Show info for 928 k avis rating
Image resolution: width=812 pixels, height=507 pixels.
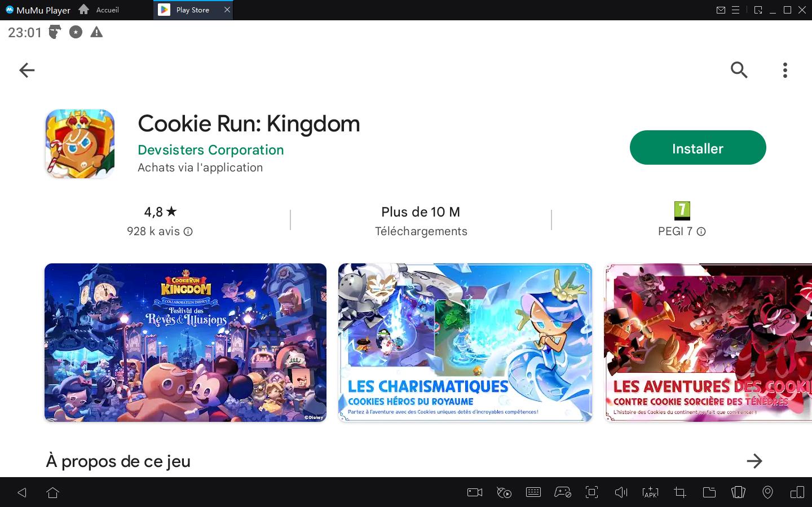(188, 231)
